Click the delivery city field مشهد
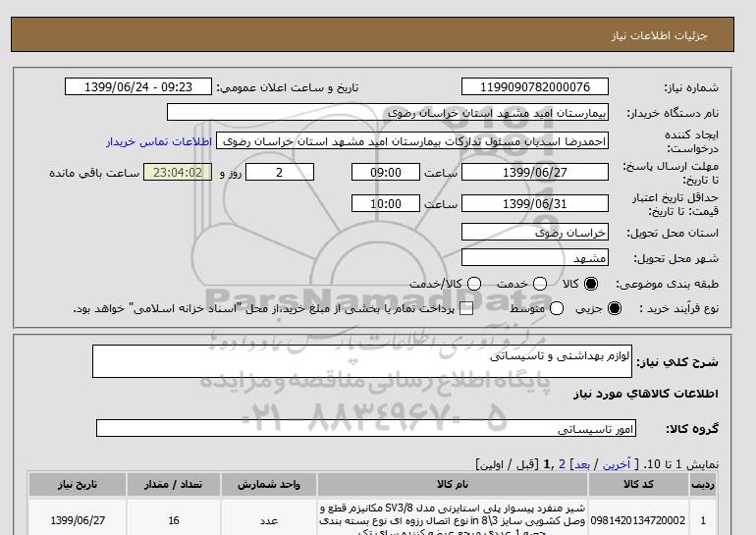Viewport: 756px width, 535px height. 535,258
